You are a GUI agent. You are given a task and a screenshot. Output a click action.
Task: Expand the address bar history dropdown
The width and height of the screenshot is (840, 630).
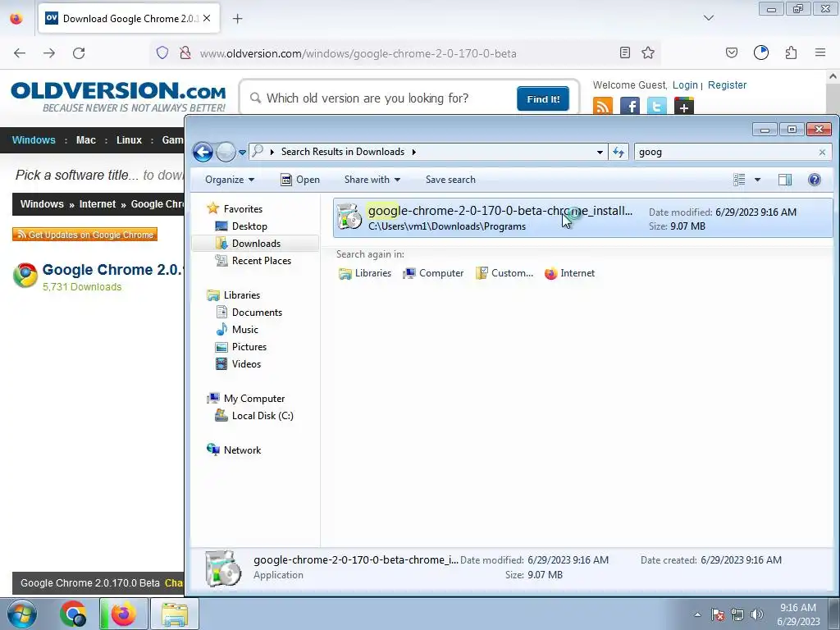tap(600, 152)
